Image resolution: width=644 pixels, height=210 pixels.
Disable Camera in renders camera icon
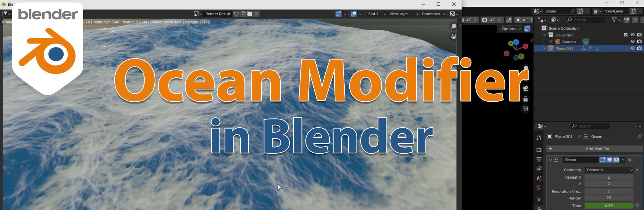639,42
